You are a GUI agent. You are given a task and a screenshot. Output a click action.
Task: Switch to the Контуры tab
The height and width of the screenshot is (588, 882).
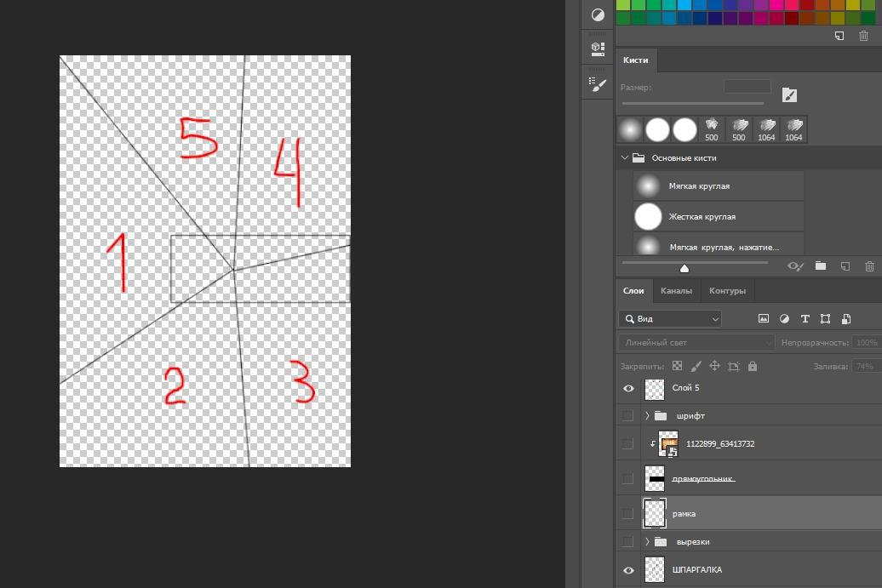[x=727, y=291]
